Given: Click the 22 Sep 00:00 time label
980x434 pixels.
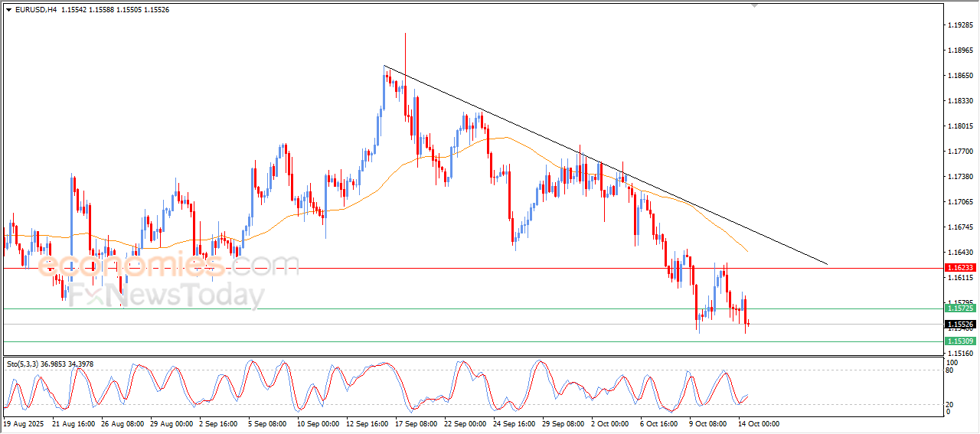Looking at the screenshot, I should 465,423.
